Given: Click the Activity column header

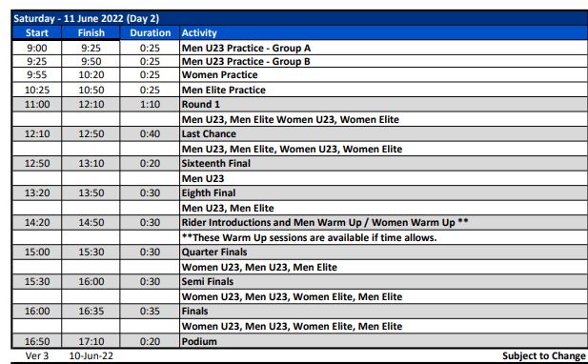Looking at the screenshot, I should (x=384, y=33).
